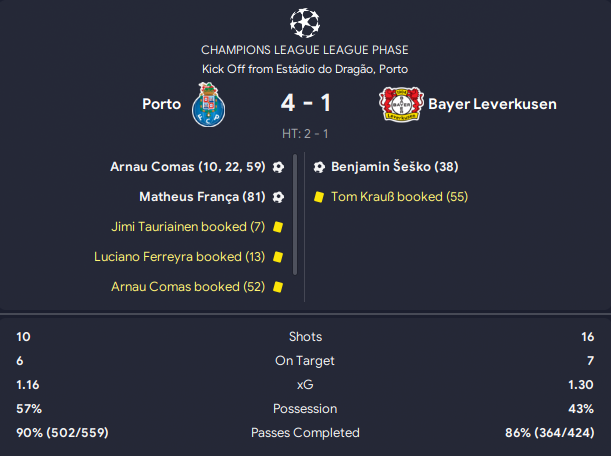This screenshot has height=456, width=611.
Task: Click yellow card next to Jimi Tauriainen
Action: pyautogui.click(x=278, y=227)
